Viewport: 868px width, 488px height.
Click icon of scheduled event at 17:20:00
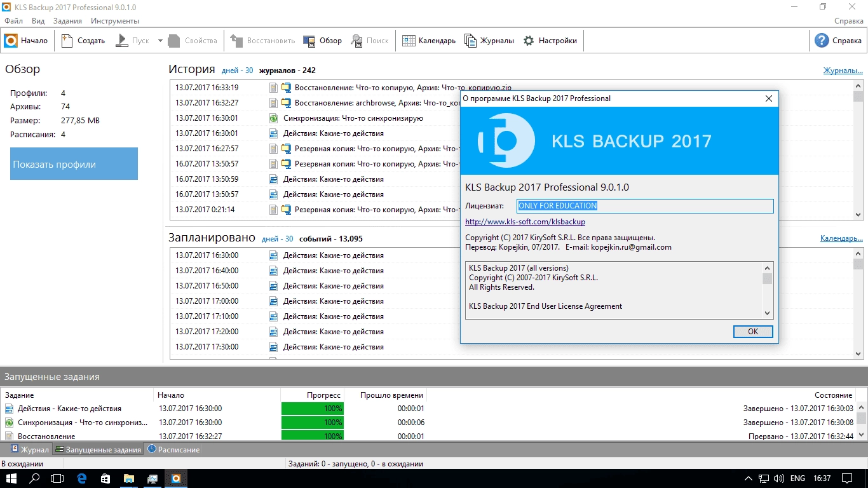273,332
